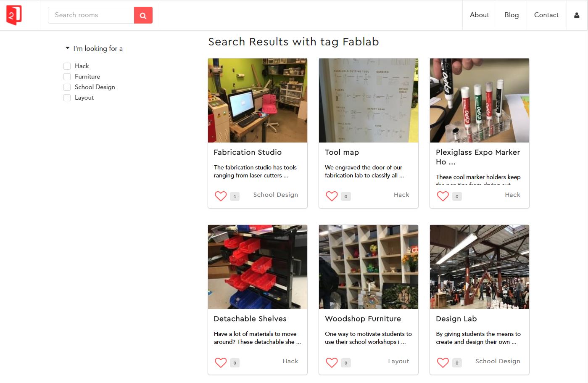The image size is (588, 383).
Task: Click the red door logo icon
Action: point(14,15)
